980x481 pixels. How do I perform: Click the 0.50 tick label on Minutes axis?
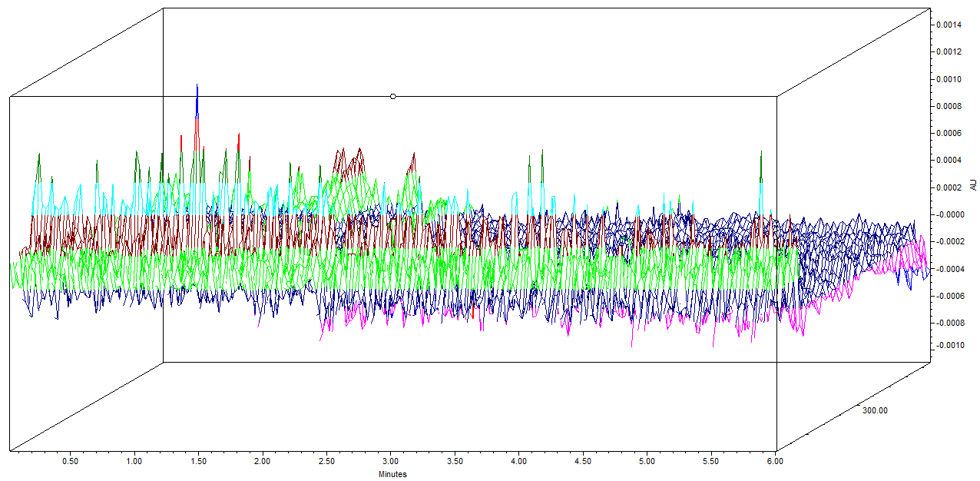coord(70,462)
